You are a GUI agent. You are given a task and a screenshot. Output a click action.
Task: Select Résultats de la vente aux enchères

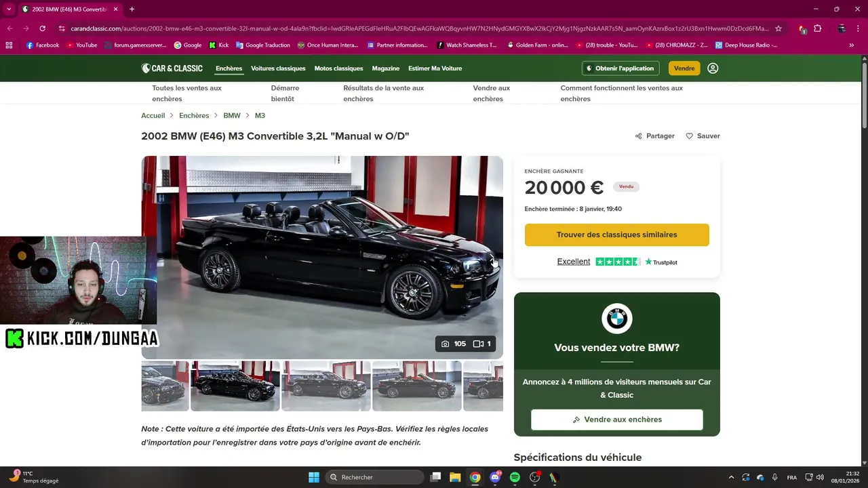coord(384,94)
